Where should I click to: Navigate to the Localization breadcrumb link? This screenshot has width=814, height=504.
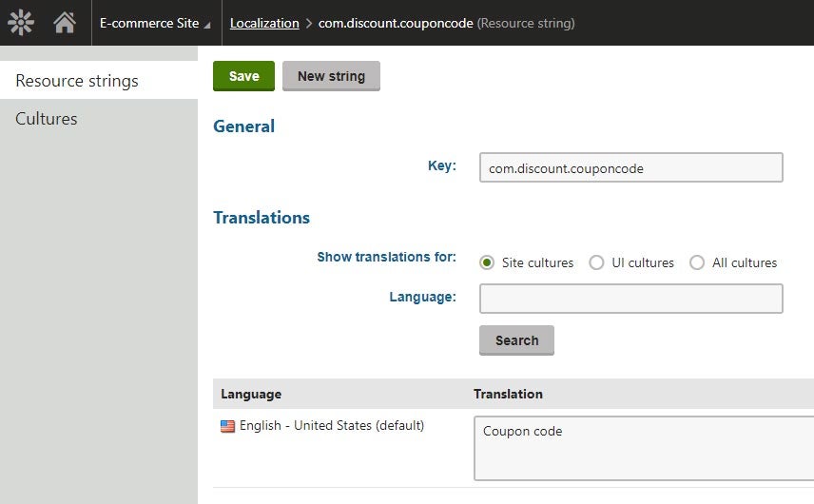coord(264,23)
